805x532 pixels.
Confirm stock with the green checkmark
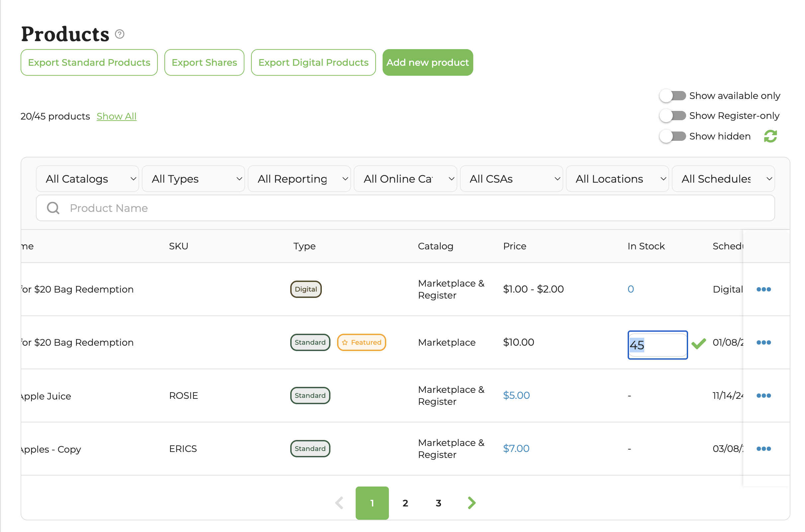(x=698, y=344)
